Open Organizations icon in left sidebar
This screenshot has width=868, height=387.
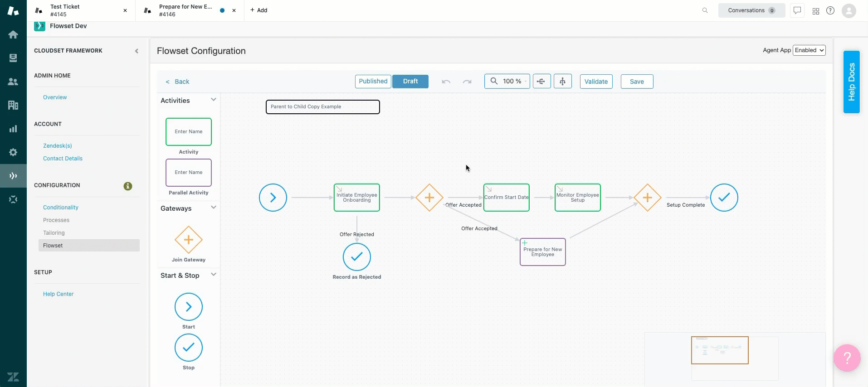click(13, 105)
